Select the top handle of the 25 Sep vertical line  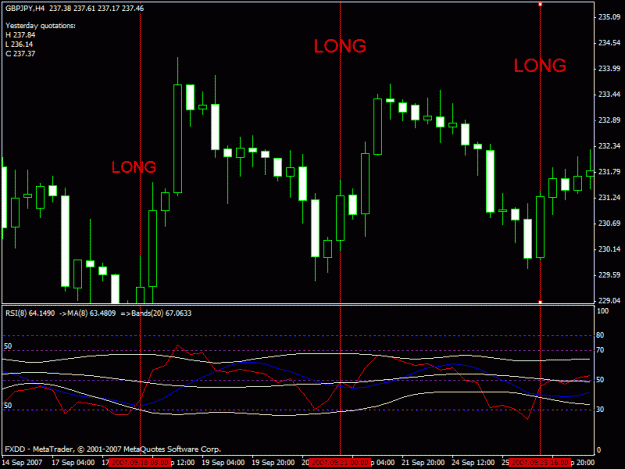(x=540, y=4)
